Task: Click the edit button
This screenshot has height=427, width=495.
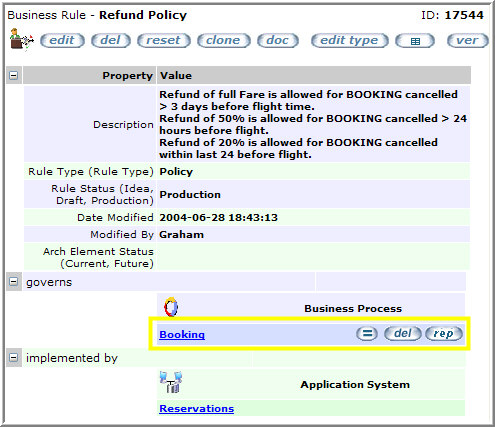Action: tap(62, 40)
